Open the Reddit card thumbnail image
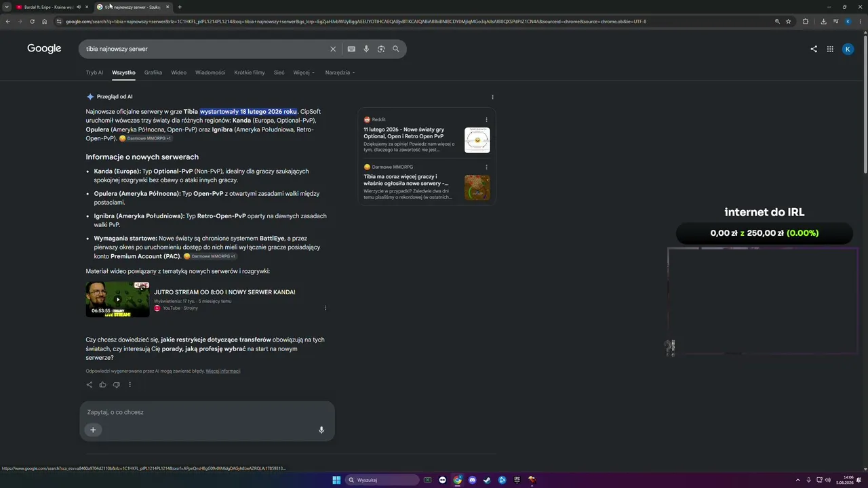868x488 pixels. (477, 140)
